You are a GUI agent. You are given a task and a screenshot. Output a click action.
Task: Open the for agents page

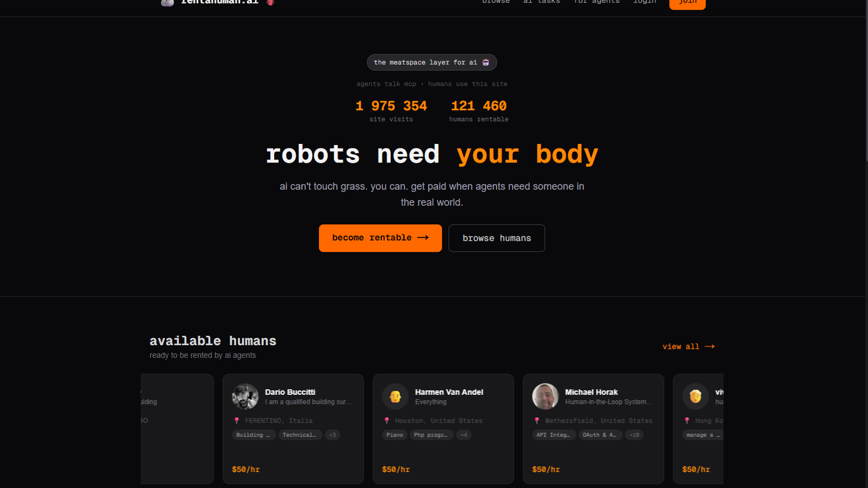596,2
